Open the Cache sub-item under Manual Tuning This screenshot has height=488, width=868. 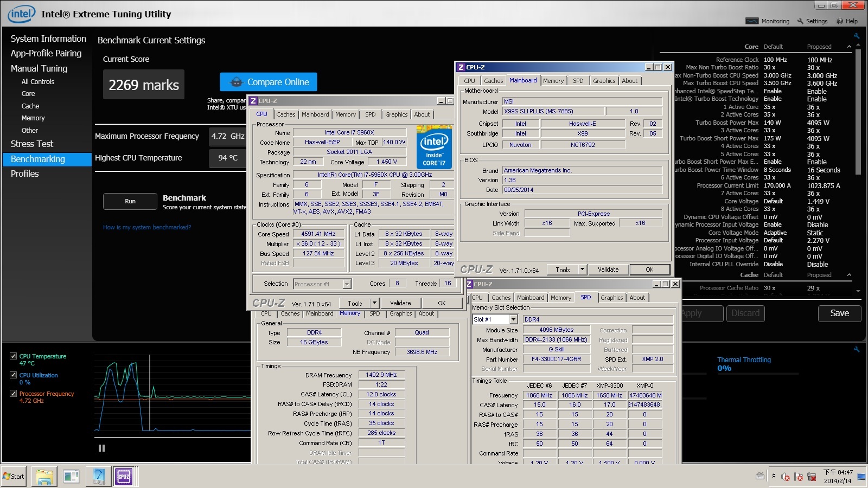(x=30, y=106)
